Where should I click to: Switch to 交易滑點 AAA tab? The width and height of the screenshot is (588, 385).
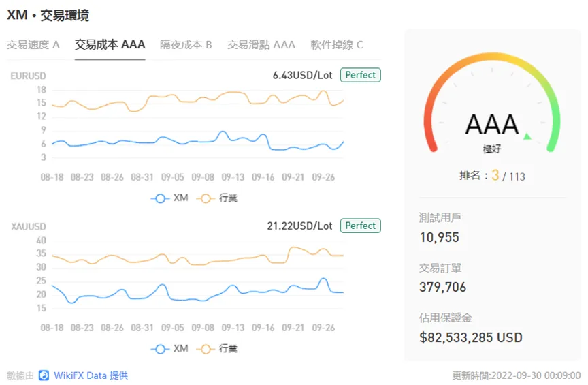pyautogui.click(x=261, y=45)
